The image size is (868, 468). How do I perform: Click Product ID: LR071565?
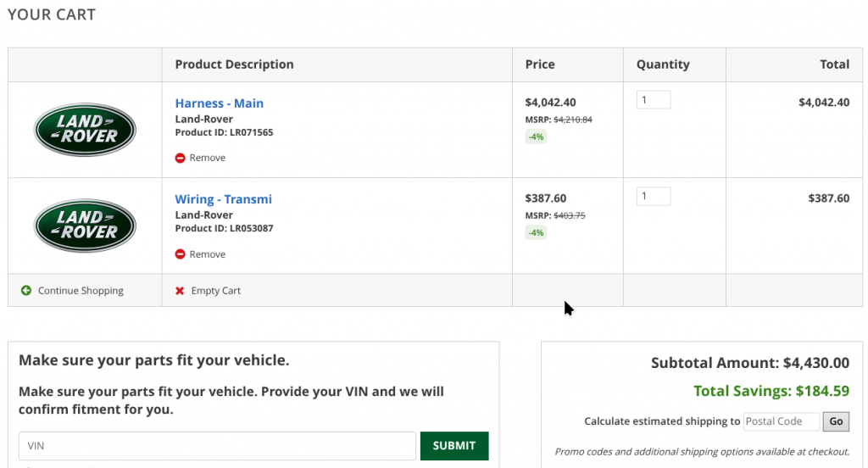pos(224,132)
